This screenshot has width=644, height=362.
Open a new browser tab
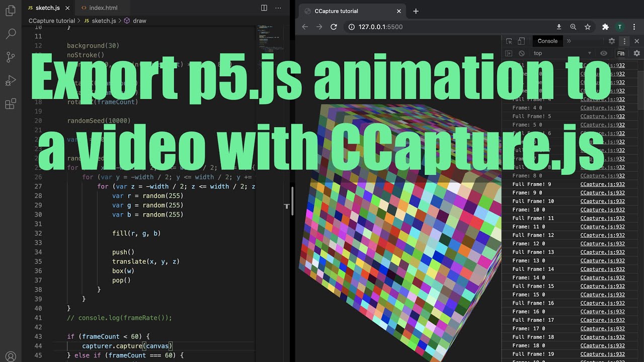pos(416,11)
